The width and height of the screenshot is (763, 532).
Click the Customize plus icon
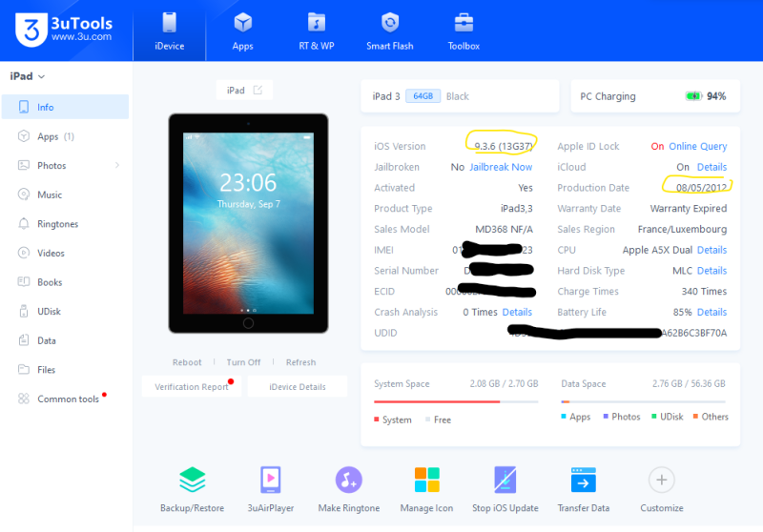coord(662,480)
